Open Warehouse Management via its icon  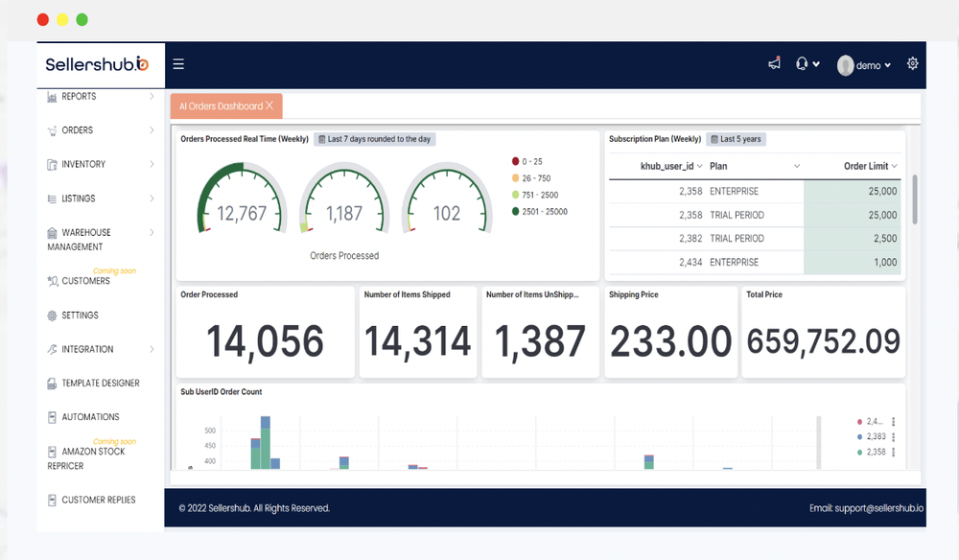50,232
